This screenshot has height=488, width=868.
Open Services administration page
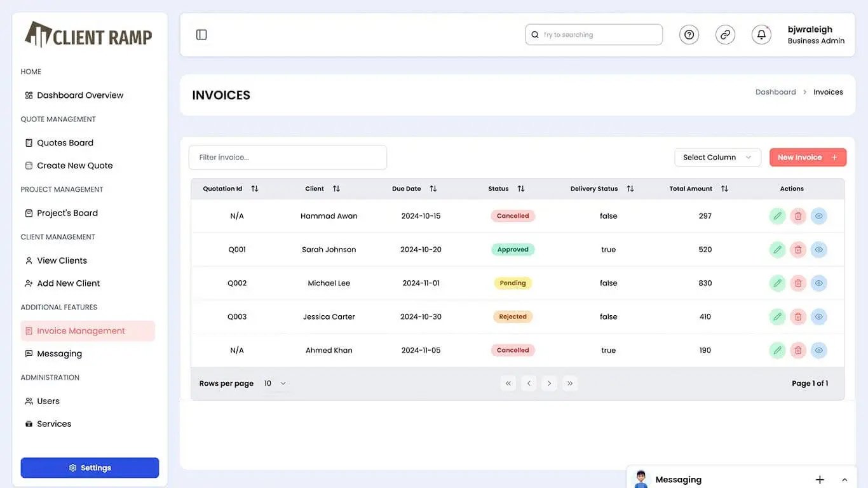pyautogui.click(x=48, y=424)
